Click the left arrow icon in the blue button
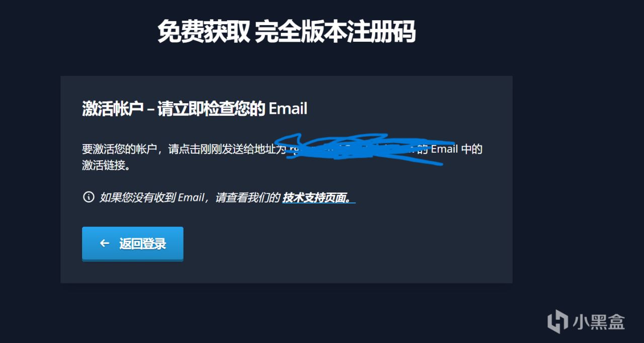 point(105,243)
